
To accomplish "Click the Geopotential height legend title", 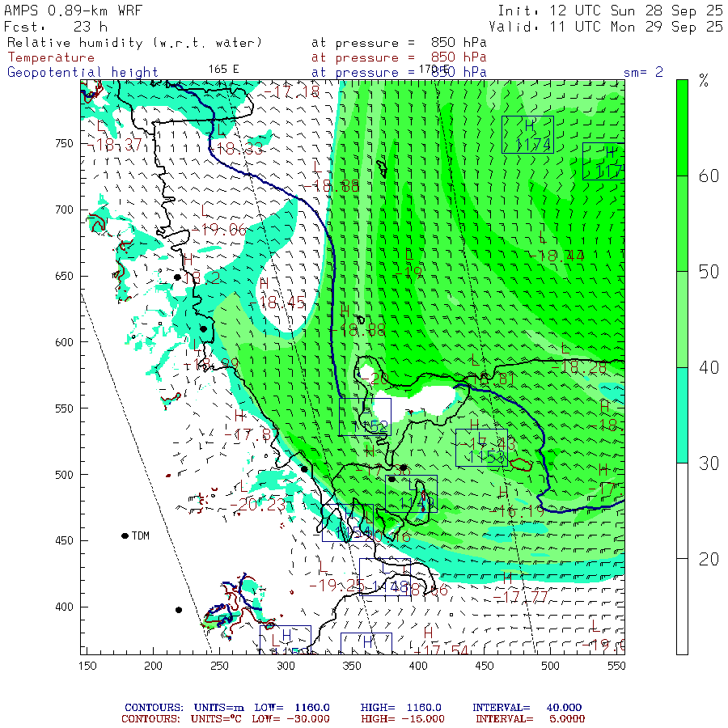I will [x=83, y=73].
